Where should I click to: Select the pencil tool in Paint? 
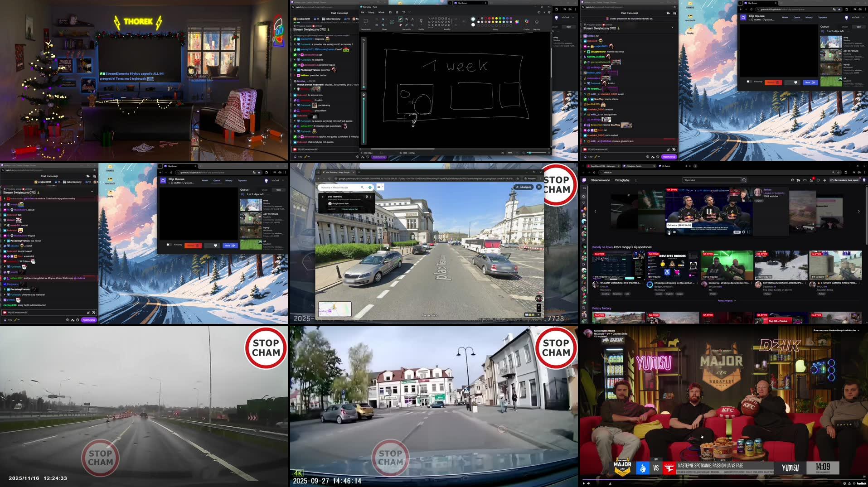point(400,19)
